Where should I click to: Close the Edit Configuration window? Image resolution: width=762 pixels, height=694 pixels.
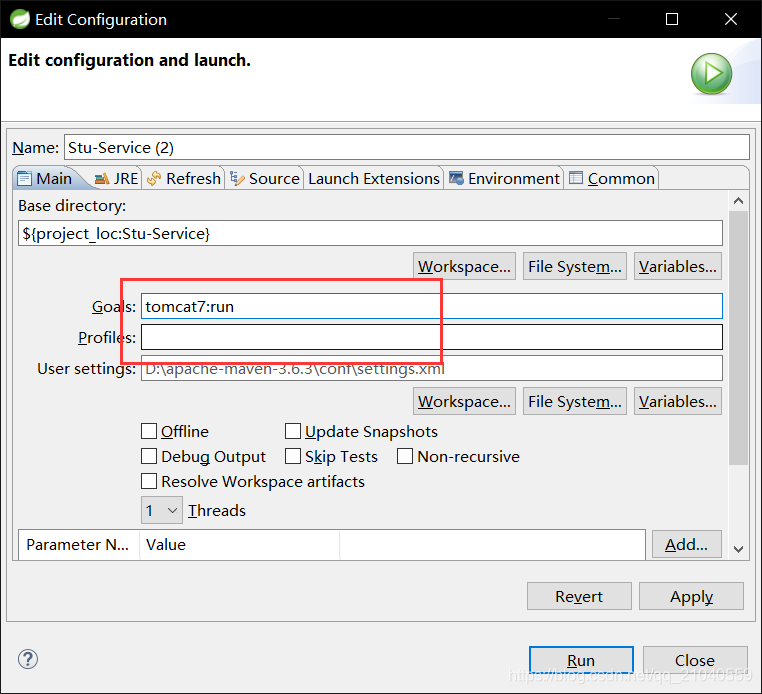[731, 19]
